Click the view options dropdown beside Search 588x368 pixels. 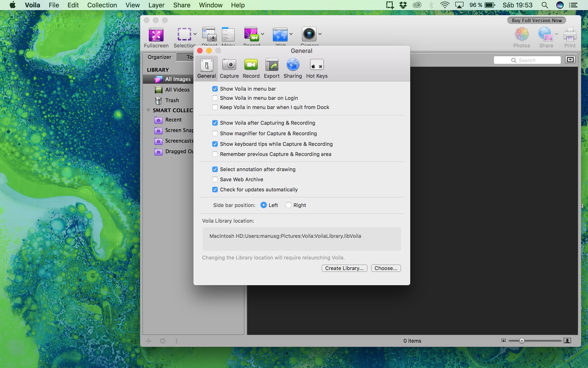pos(570,60)
